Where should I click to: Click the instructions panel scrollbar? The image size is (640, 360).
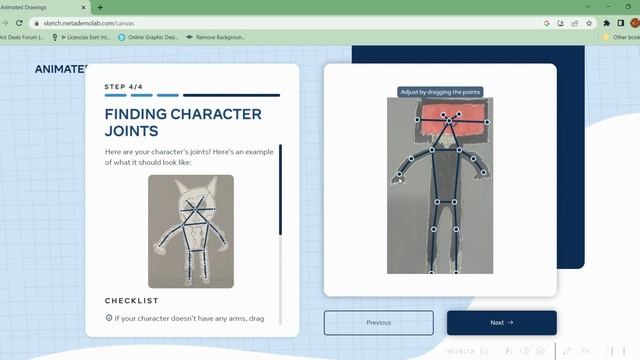(280, 190)
